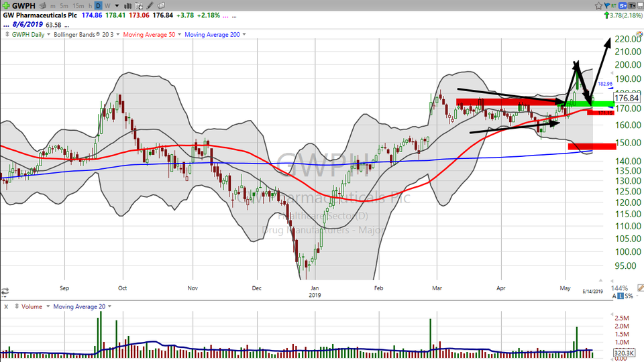The width and height of the screenshot is (644, 362).
Task: Select the 'A' arithmetic scale option
Action: click(614, 296)
